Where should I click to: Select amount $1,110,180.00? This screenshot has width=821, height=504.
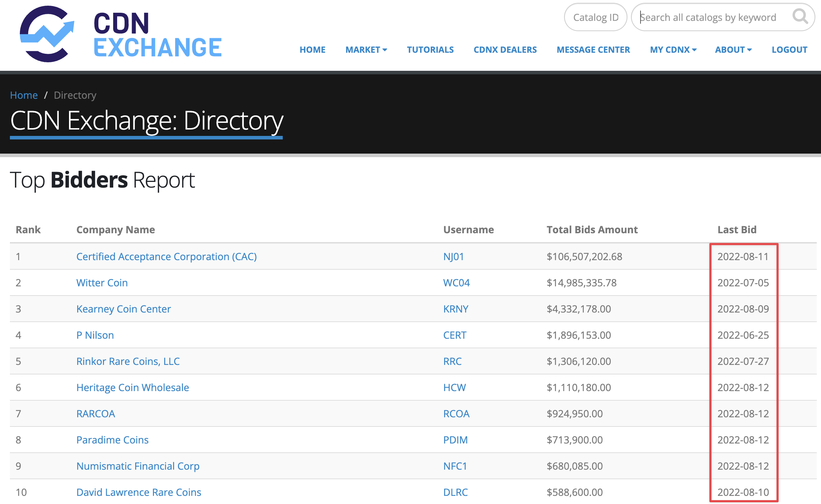click(x=579, y=388)
